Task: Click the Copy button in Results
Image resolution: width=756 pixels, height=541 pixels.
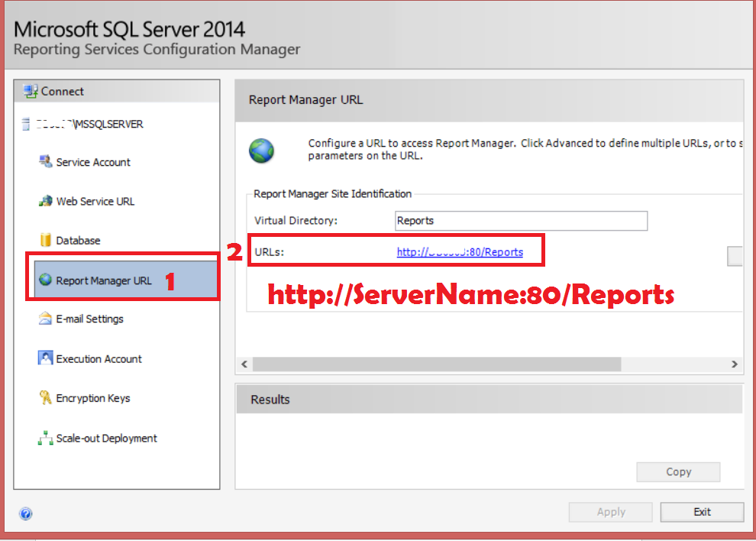Action: click(678, 472)
